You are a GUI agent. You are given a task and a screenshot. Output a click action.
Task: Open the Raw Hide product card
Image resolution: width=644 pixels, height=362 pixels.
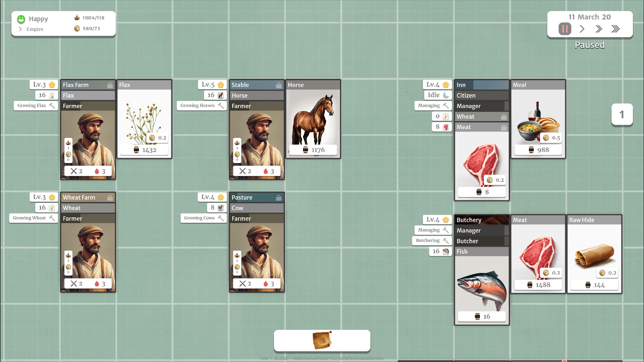(594, 254)
